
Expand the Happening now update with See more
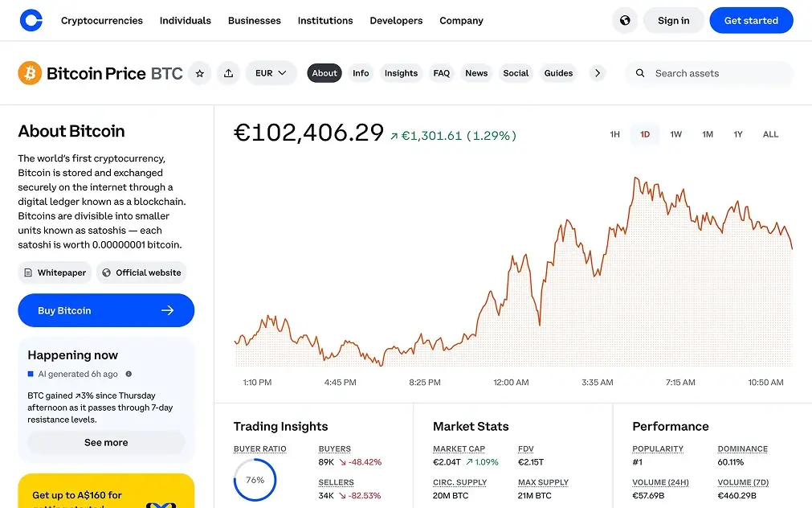(105, 442)
